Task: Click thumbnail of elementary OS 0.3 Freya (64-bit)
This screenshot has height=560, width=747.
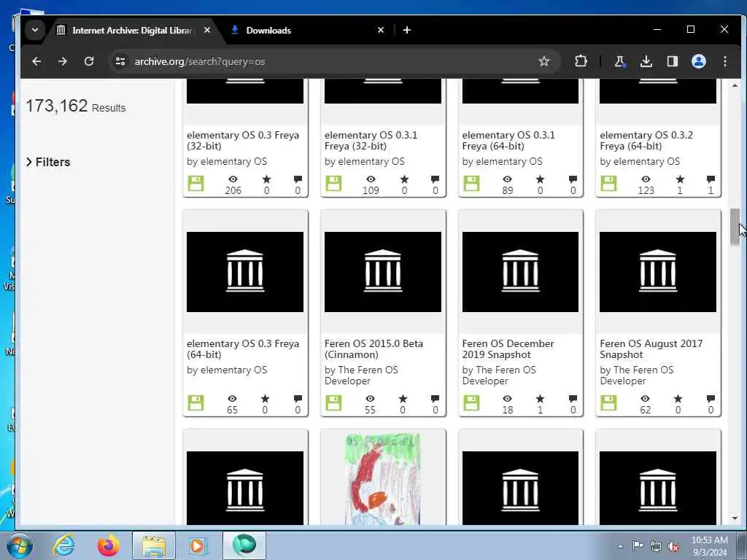Action: point(245,272)
